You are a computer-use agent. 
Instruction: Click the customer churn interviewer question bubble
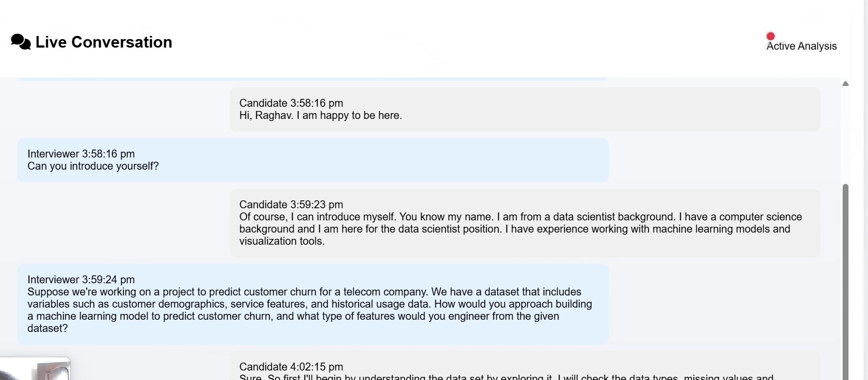pos(313,304)
